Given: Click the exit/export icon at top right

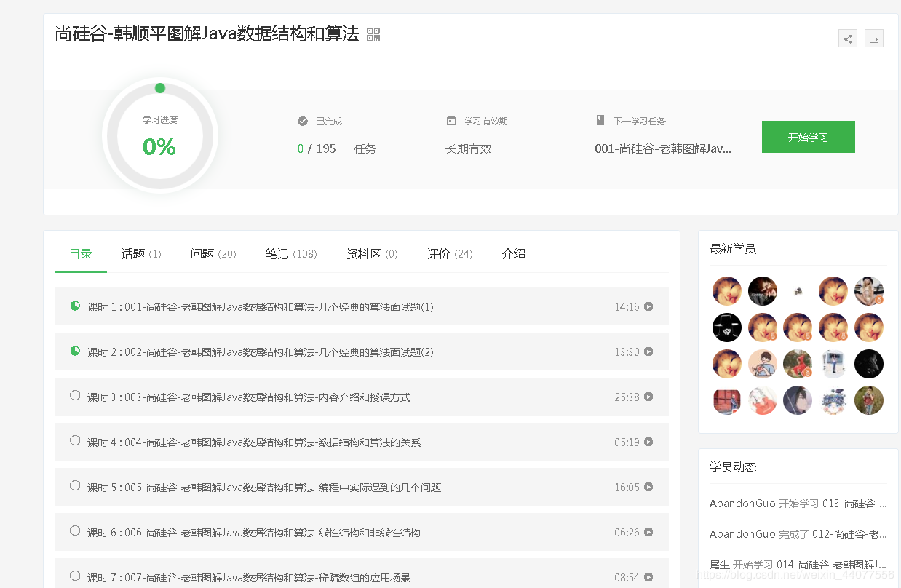Looking at the screenshot, I should tap(873, 38).
